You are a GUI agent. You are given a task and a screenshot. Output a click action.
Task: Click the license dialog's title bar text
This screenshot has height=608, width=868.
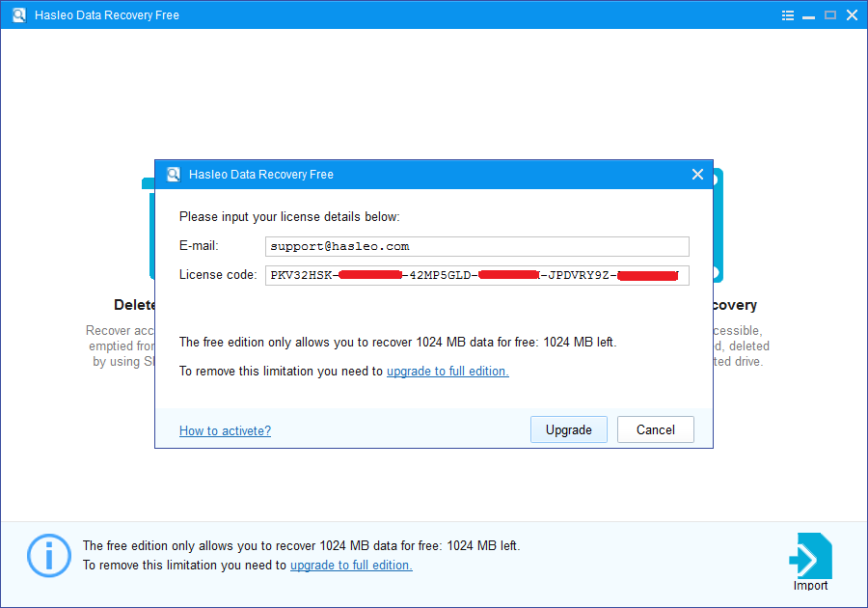tap(261, 175)
